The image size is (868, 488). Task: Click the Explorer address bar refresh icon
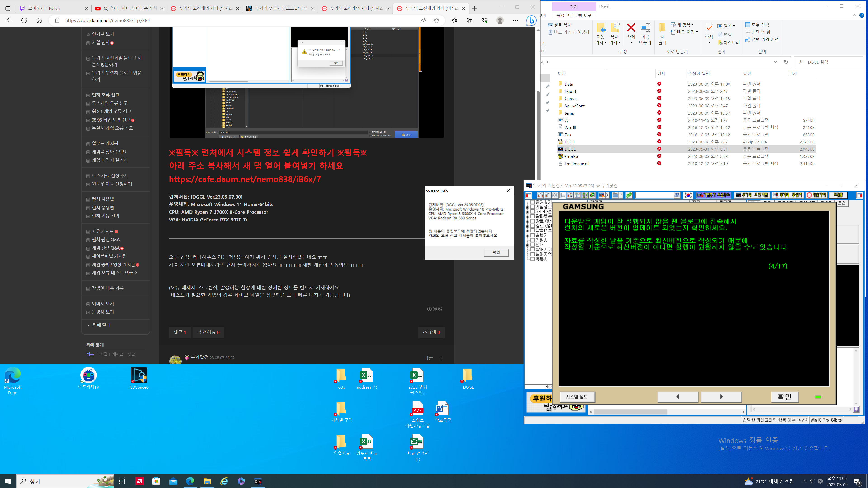[x=786, y=62]
